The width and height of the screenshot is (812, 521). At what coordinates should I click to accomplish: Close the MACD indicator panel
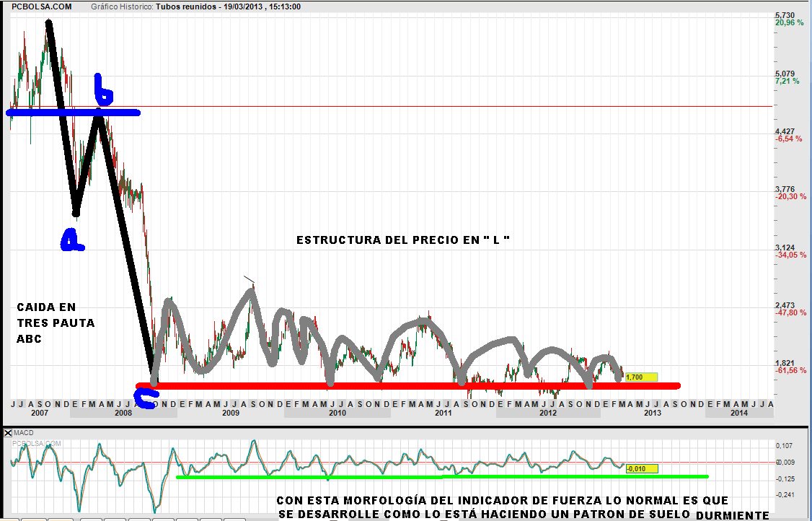(9, 433)
